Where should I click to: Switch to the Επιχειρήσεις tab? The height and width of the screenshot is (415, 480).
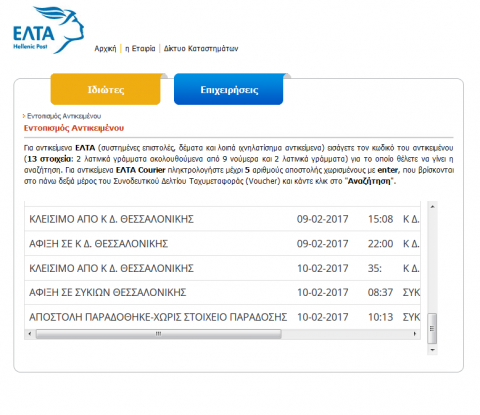229,89
